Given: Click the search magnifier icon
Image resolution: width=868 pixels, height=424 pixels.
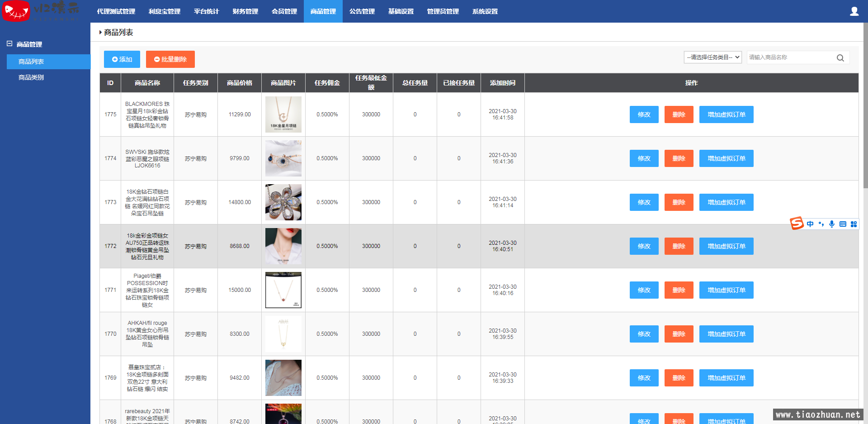Looking at the screenshot, I should click(840, 58).
